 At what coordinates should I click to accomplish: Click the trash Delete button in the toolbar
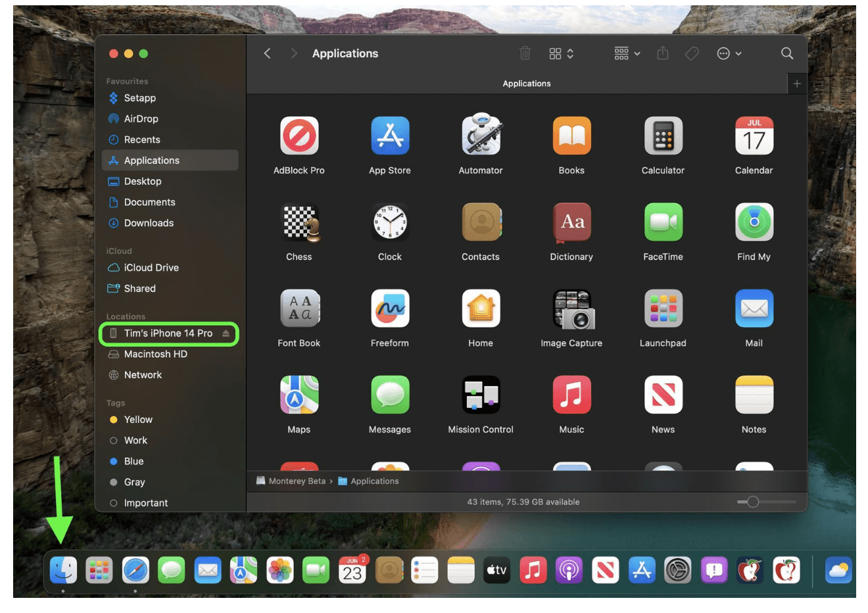525,53
